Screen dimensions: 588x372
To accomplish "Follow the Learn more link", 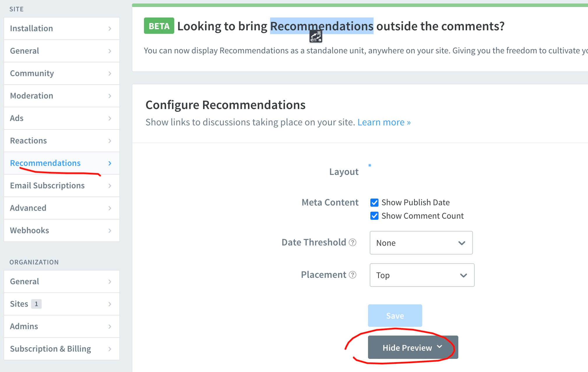I will [x=384, y=122].
